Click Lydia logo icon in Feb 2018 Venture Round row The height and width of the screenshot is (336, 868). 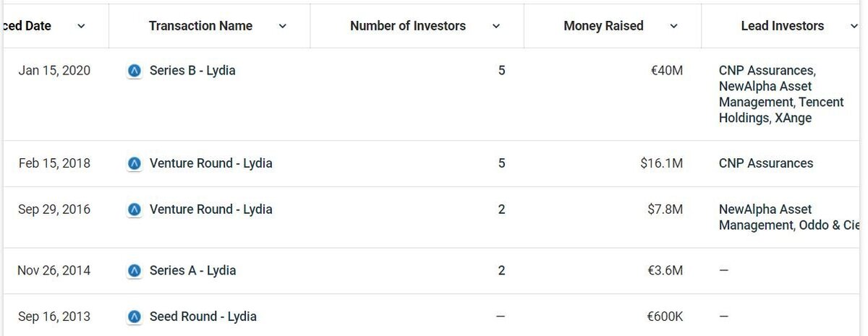point(134,163)
